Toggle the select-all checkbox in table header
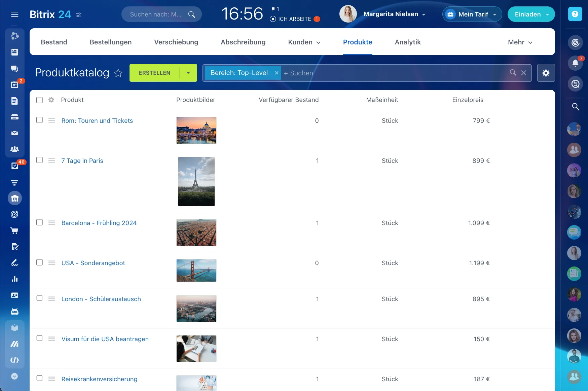 [39, 100]
